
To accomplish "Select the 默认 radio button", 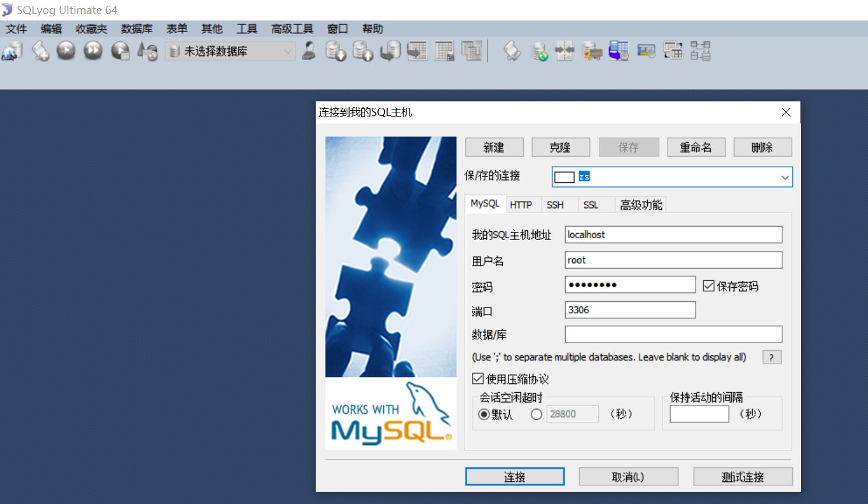I will 484,414.
